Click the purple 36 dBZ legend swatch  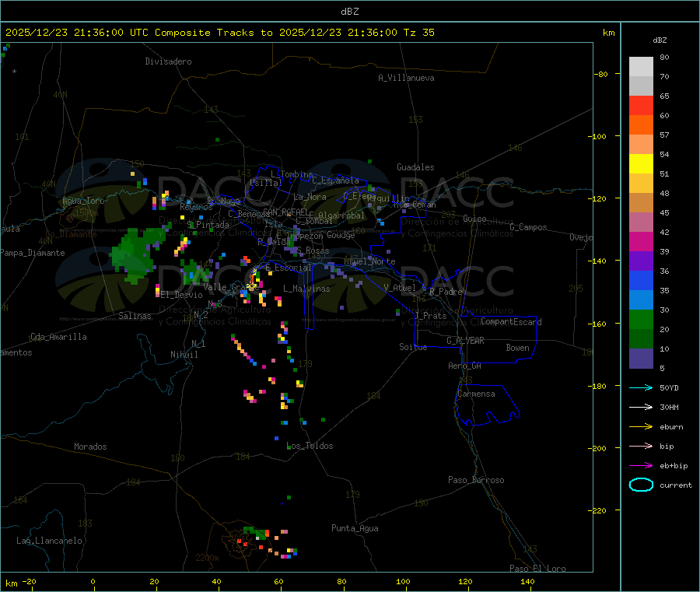(641, 261)
